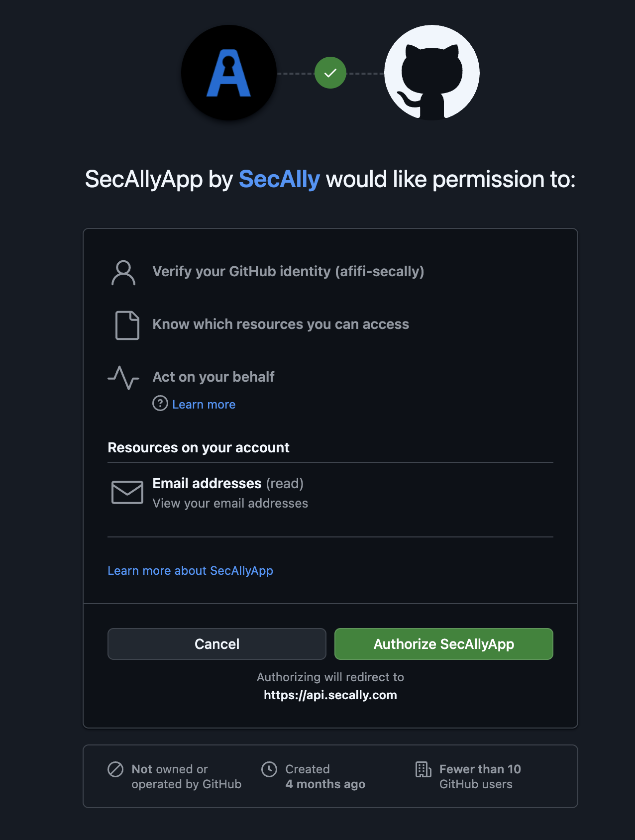Click the clock creation date icon
Screen dimensions: 635x840
coord(269,769)
